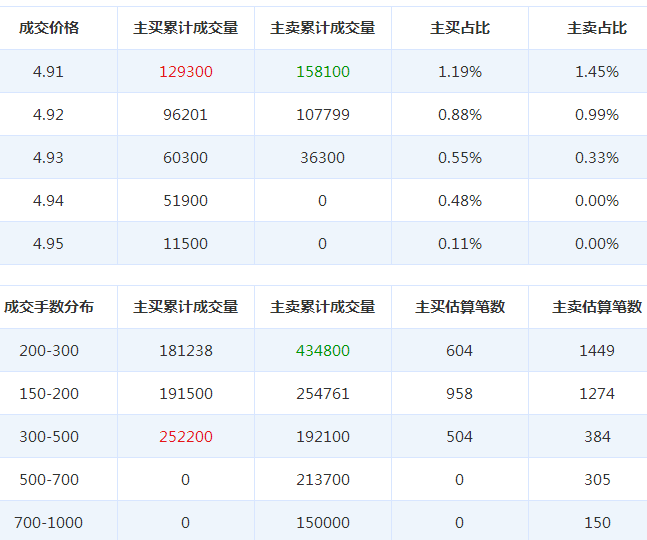This screenshot has height=540, width=647.
Task: Click value 36300
Action: click(x=322, y=158)
